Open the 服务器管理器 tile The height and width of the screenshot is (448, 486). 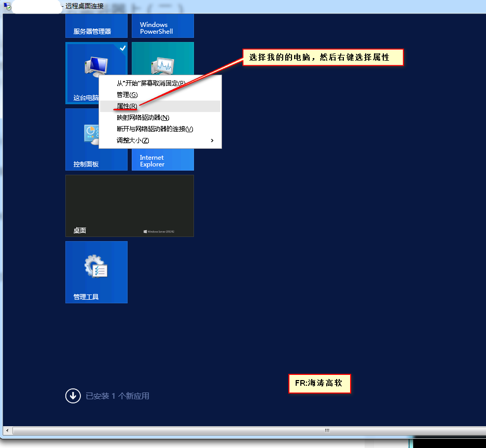tap(96, 26)
